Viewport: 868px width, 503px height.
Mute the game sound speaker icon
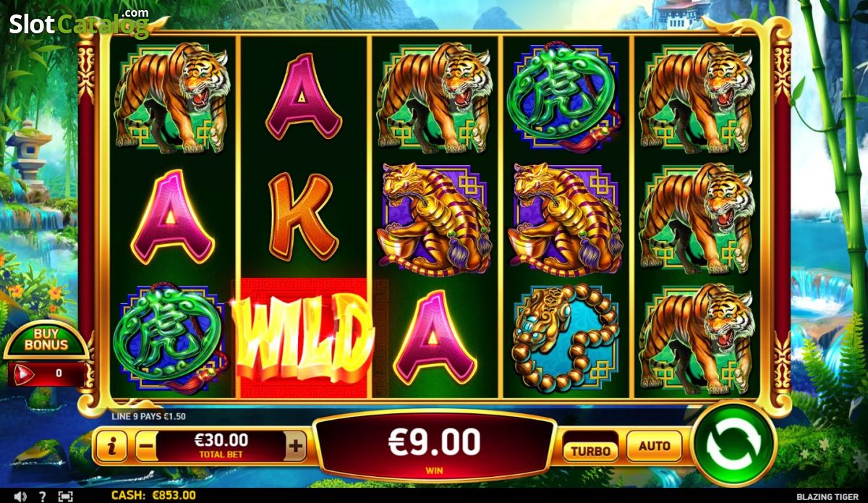click(20, 496)
